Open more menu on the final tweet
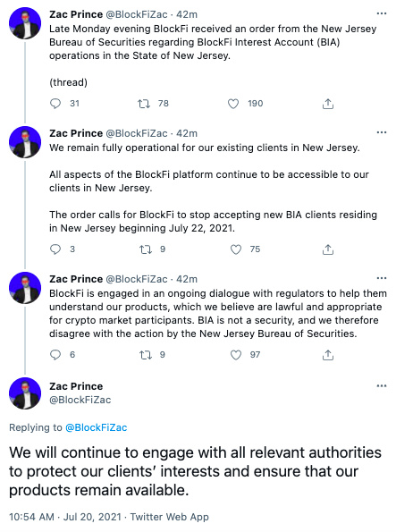396x532 pixels. (x=382, y=385)
